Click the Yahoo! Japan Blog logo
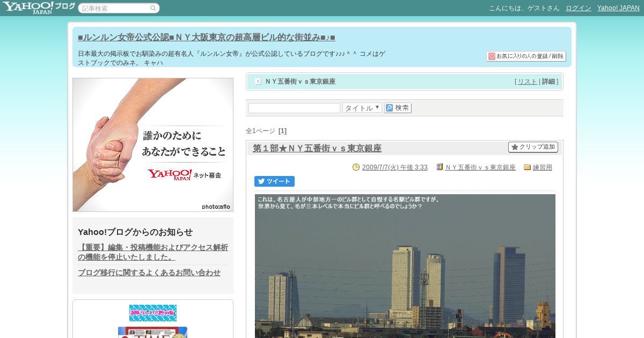 39,8
